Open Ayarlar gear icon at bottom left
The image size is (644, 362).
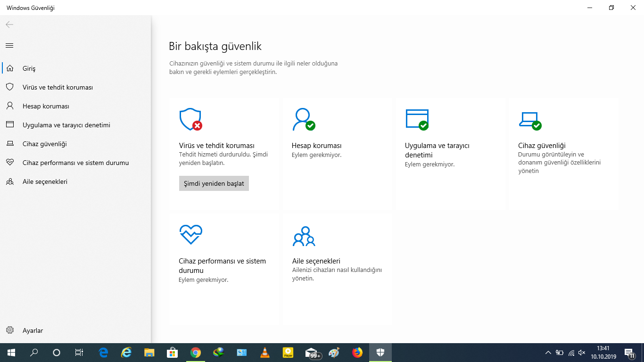point(10,330)
